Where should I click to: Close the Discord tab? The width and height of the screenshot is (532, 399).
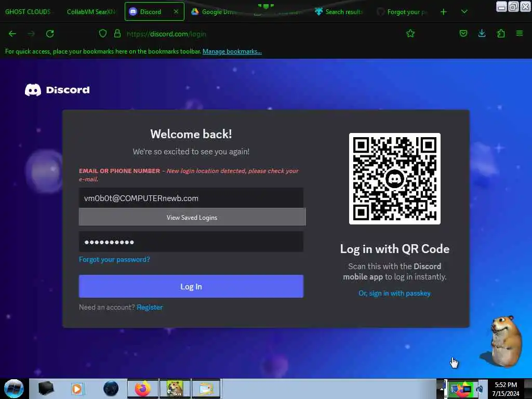coord(176,11)
